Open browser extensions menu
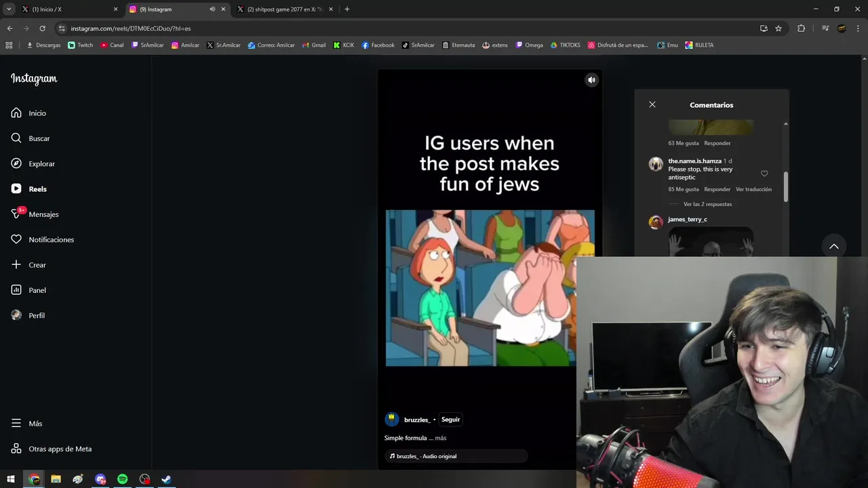868x488 pixels. [x=801, y=28]
